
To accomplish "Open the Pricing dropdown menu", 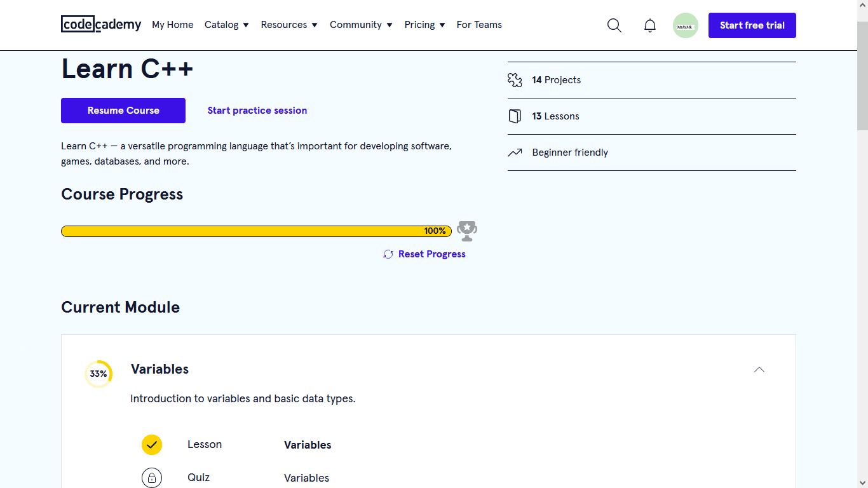I will 425,25.
